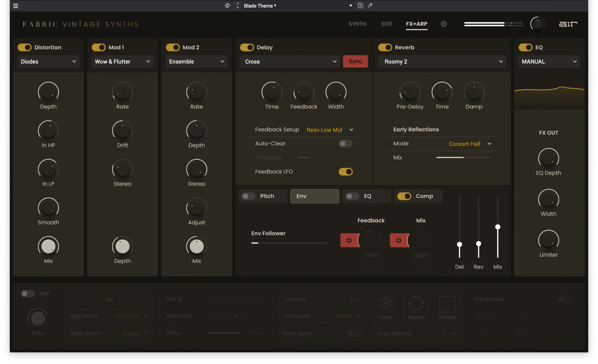Click the preset up/down stepper arrows
The height and width of the screenshot is (364, 598).
pos(237,5)
